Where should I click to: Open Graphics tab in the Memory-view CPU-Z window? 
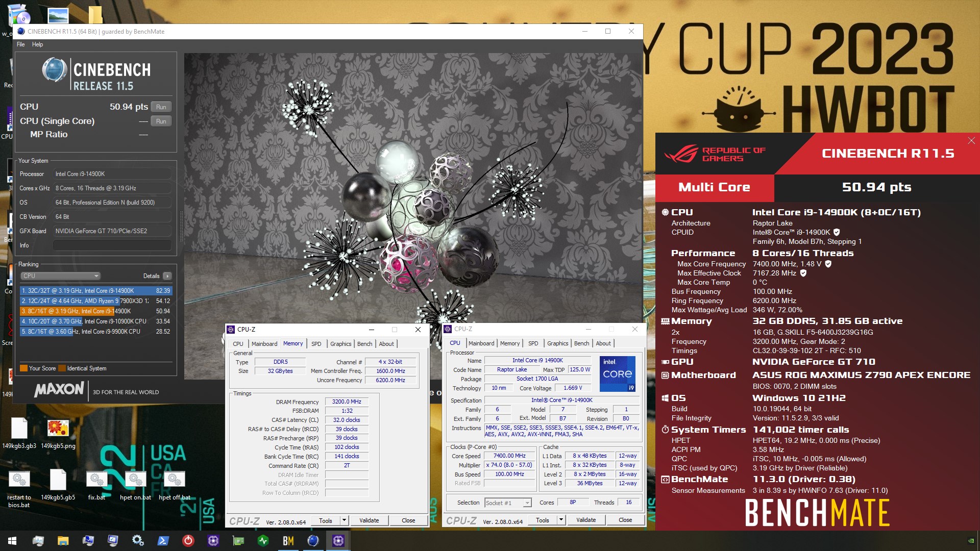[x=340, y=344]
